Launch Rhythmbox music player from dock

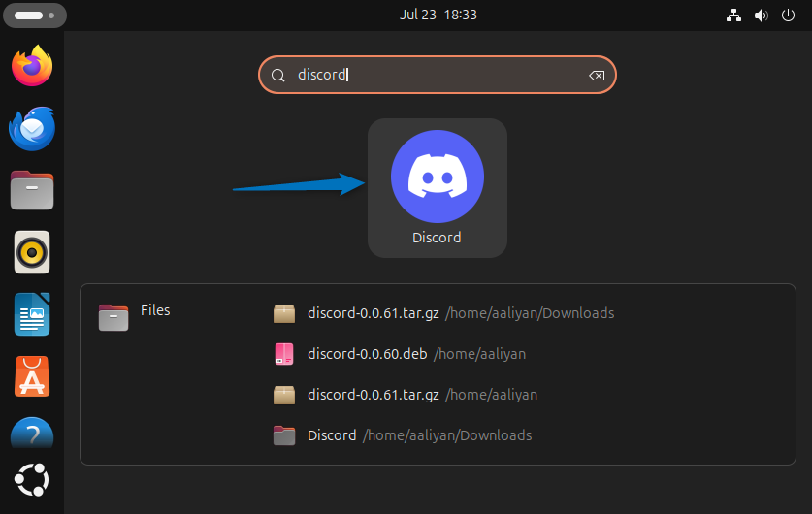coord(32,252)
